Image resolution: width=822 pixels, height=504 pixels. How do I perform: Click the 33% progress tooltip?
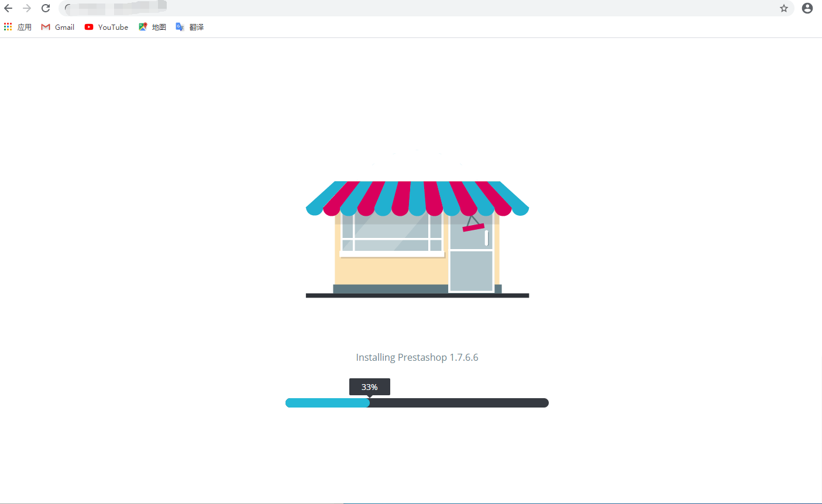pos(370,387)
